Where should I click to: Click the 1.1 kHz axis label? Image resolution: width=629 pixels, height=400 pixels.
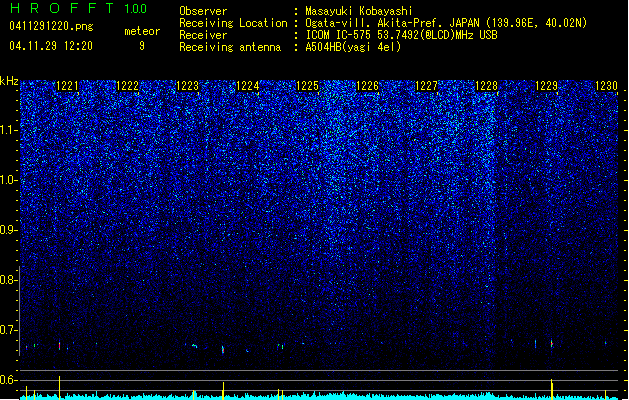9,130
